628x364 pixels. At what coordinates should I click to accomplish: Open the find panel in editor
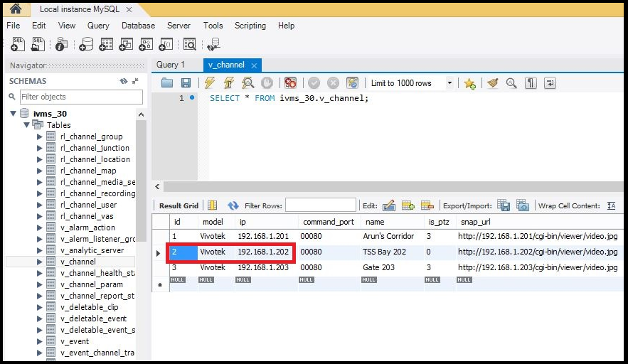(511, 83)
